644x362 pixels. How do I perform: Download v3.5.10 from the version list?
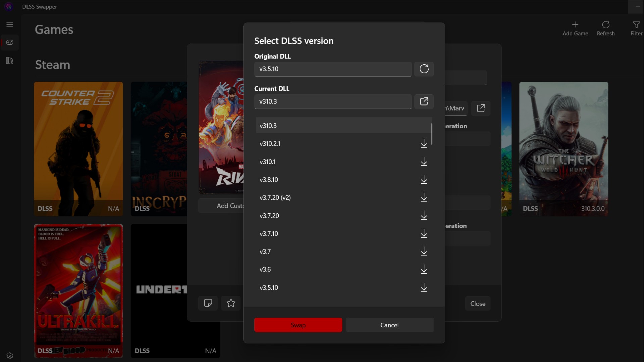(424, 288)
